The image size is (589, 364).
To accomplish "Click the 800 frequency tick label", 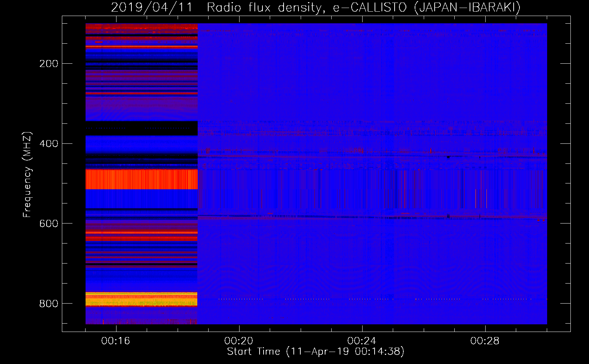I will coord(49,304).
